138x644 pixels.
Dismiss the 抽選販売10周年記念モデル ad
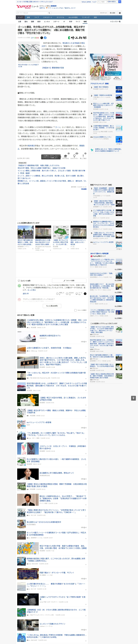pyautogui.click(x=86, y=342)
